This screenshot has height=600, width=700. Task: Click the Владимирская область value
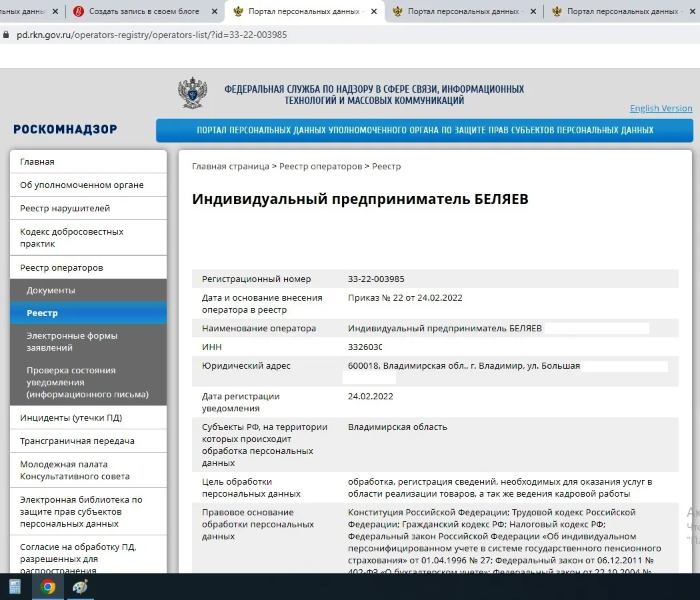(x=397, y=427)
